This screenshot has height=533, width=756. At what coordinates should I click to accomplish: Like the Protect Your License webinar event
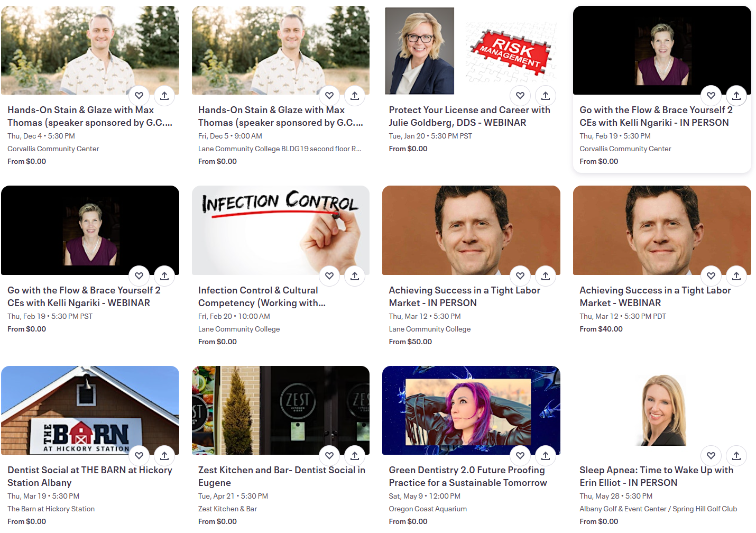pyautogui.click(x=520, y=96)
